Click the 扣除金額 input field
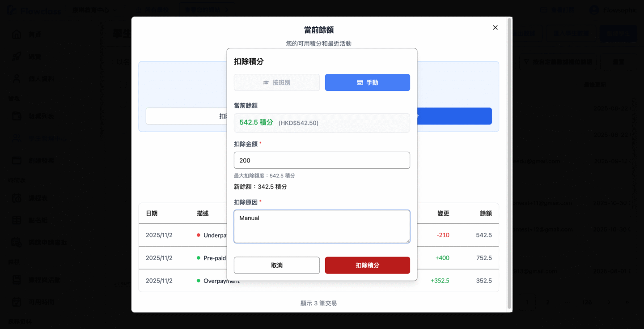The height and width of the screenshot is (329, 644). 322,160
